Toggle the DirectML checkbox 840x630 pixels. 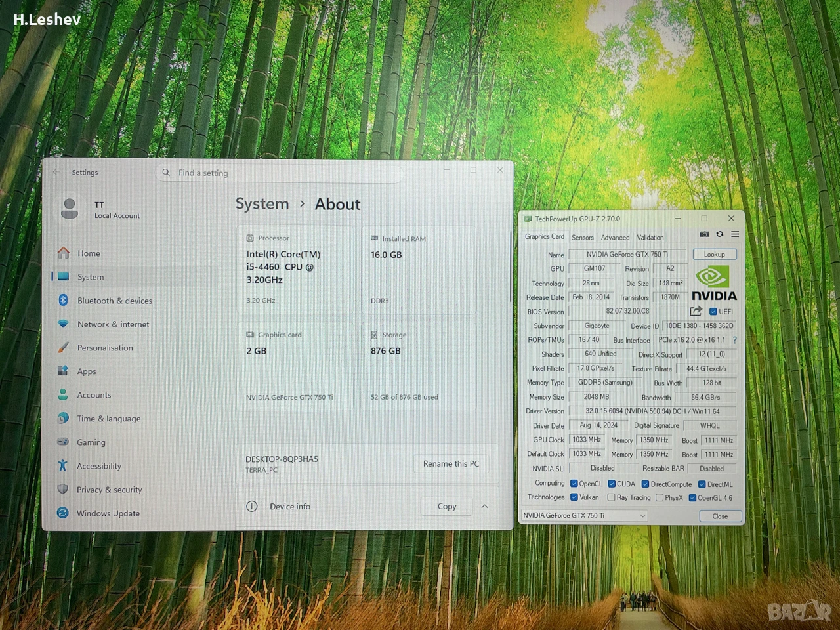point(702,484)
